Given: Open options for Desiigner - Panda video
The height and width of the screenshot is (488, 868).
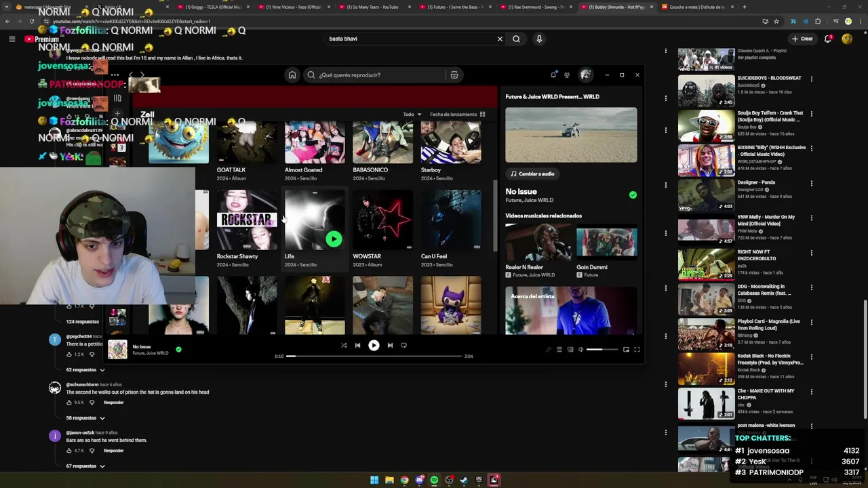Looking at the screenshot, I should pos(812,184).
